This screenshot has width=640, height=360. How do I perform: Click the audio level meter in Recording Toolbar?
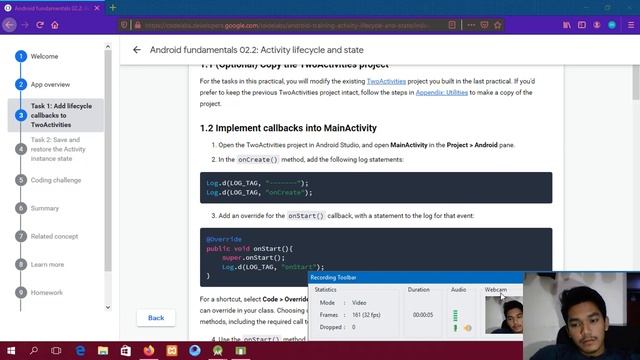click(456, 320)
